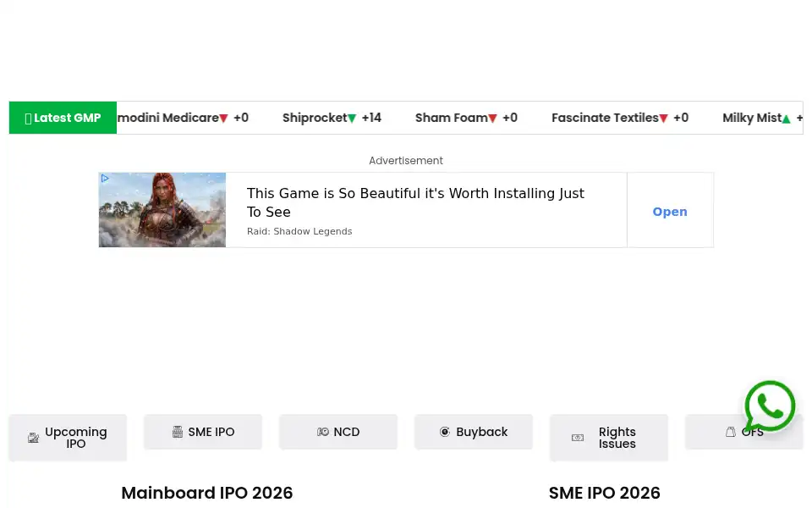
Task: Open the NCD section
Action: [338, 431]
